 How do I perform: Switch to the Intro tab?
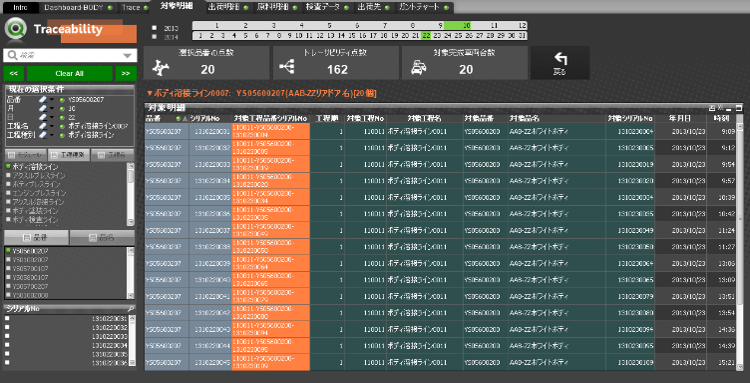[20, 8]
